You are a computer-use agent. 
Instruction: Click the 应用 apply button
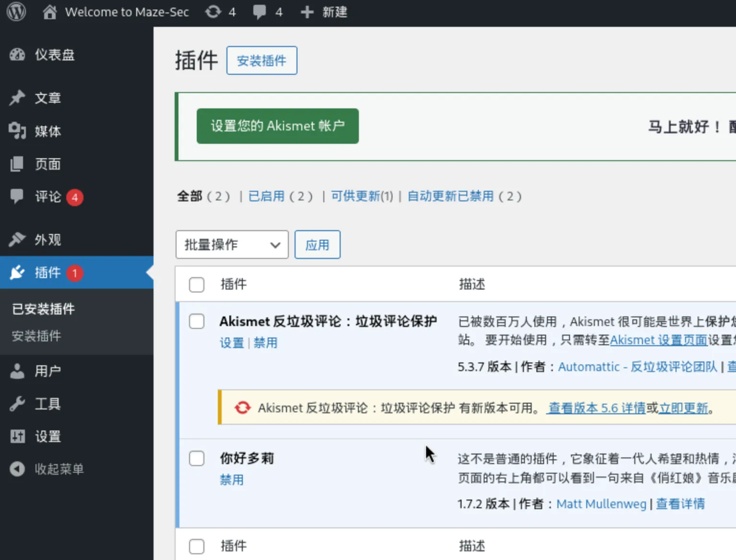[x=318, y=245]
